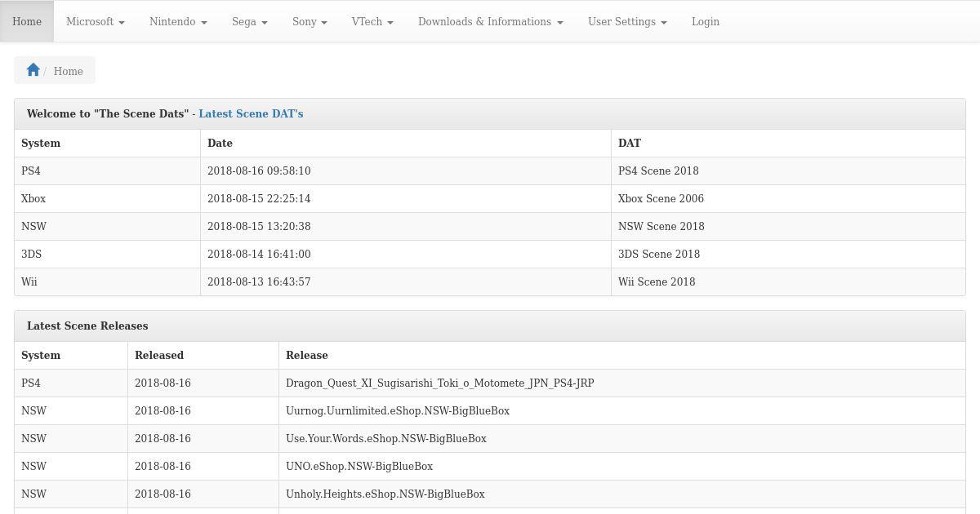
Task: Open the Latest Scene DAT's link
Action: [251, 113]
